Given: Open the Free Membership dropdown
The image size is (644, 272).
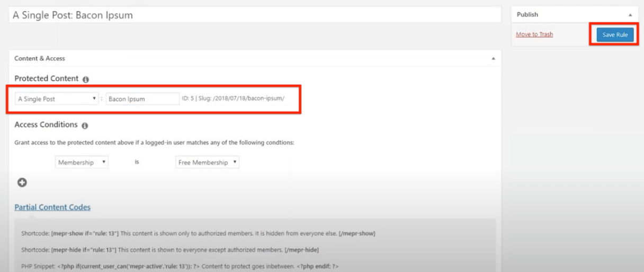Looking at the screenshot, I should [x=207, y=162].
